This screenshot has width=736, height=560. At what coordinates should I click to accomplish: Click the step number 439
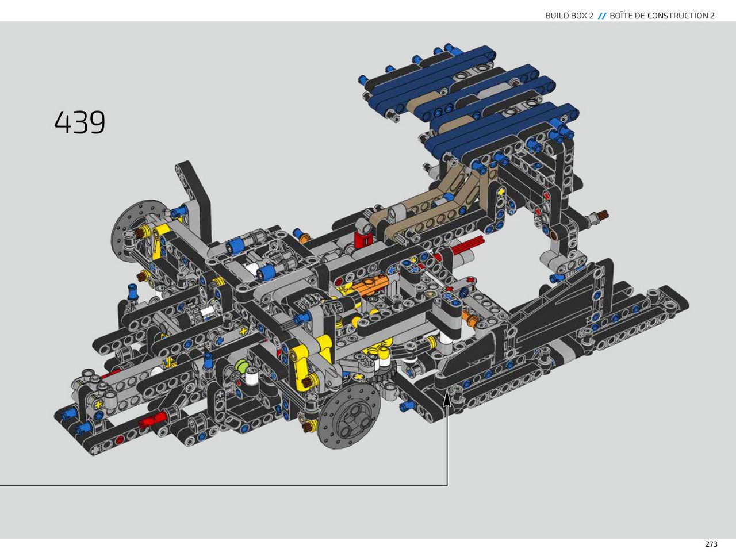click(80, 122)
